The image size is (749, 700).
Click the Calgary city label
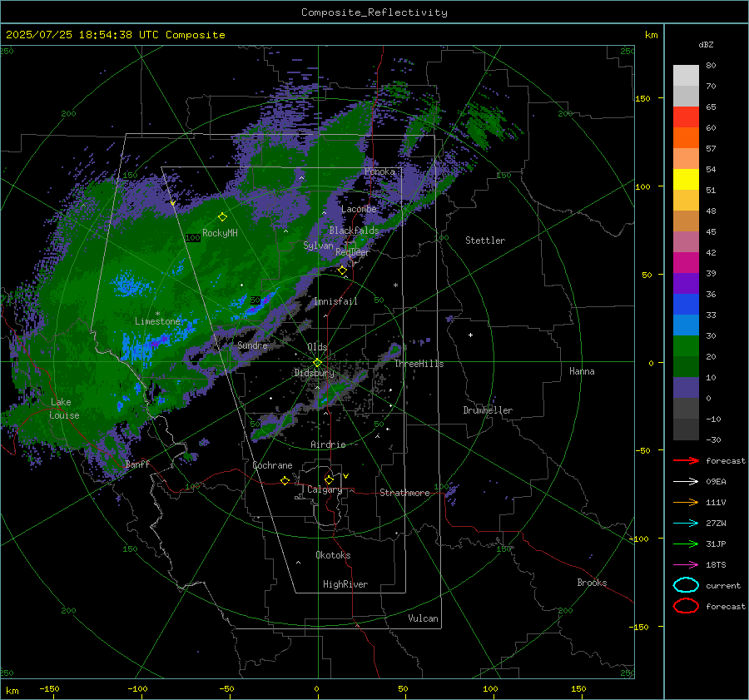coord(325,489)
